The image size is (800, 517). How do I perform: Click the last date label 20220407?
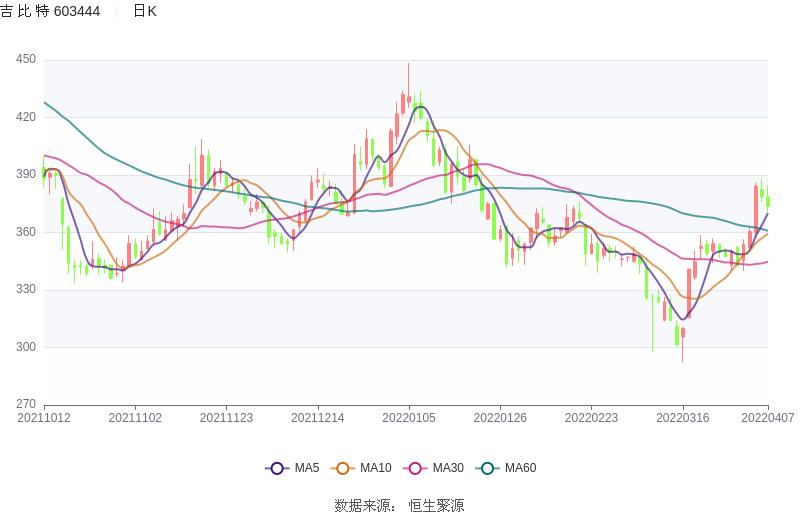pos(768,417)
